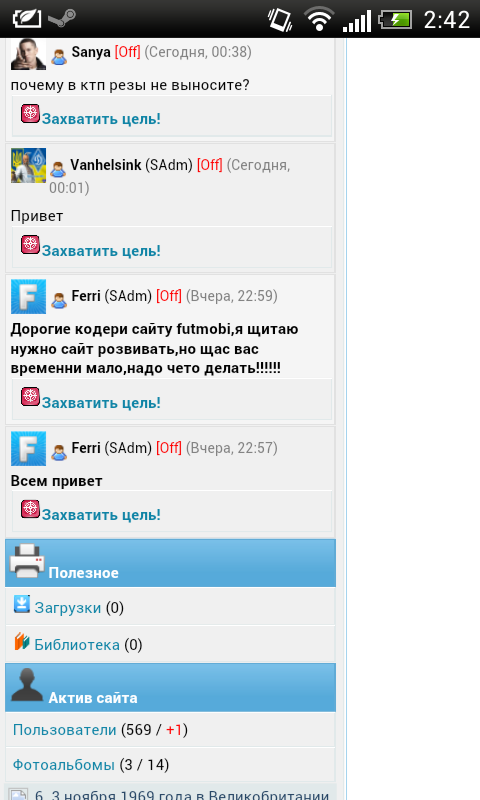Open the Фотоальбомы section
This screenshot has height=800, width=480.
click(64, 765)
